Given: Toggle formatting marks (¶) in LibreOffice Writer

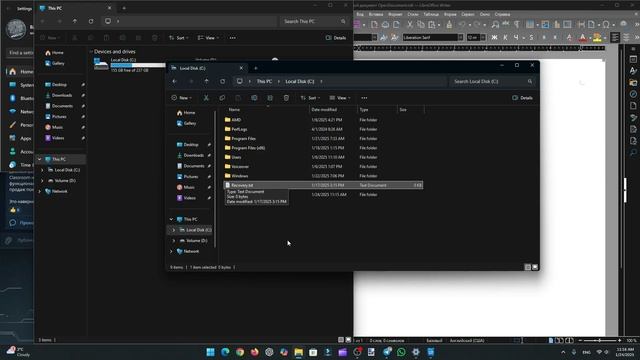Looking at the screenshot, I should pyautogui.click(x=517, y=25).
